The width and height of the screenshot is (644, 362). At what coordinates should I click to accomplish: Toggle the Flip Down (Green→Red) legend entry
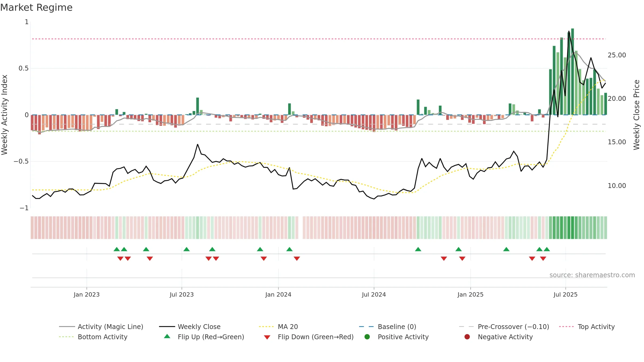(x=309, y=337)
